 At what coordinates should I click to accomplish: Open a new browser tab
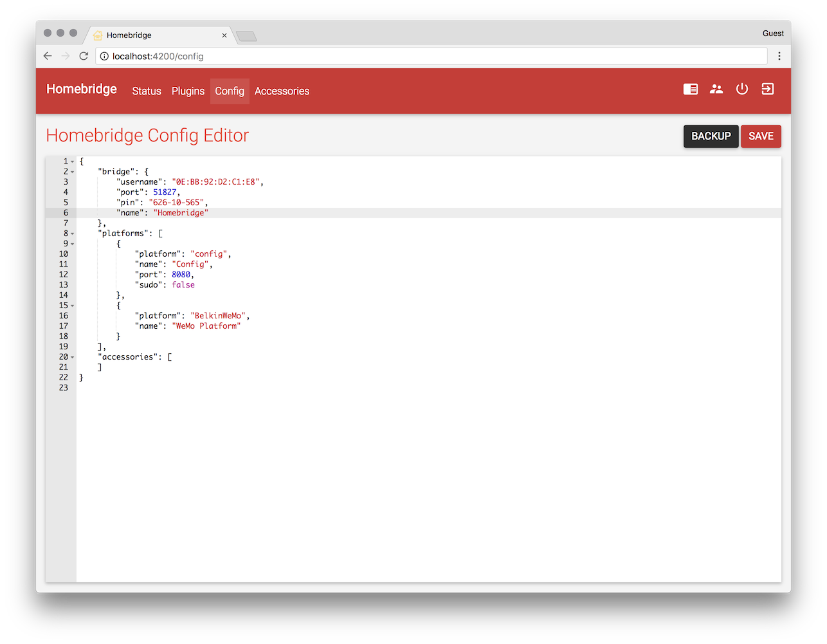pos(246,36)
